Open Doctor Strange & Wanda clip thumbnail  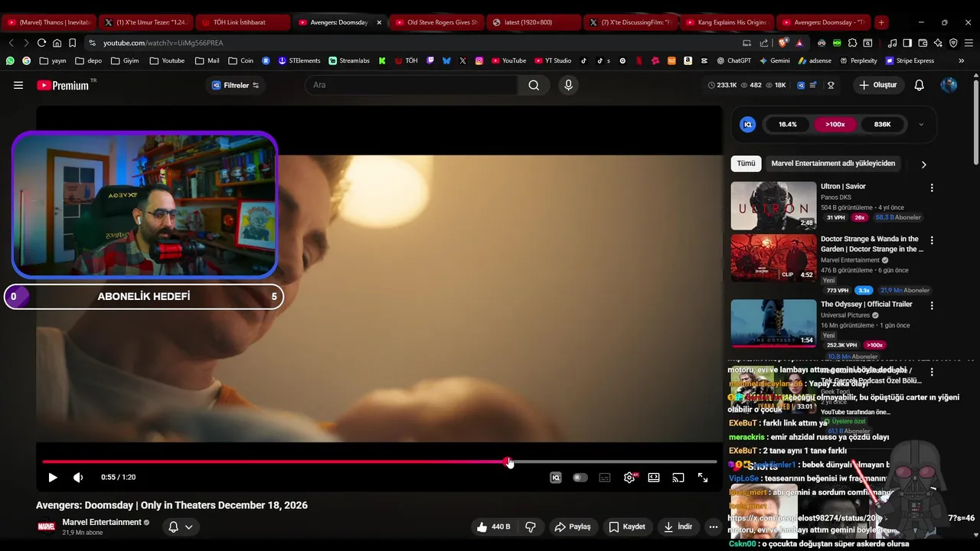773,258
